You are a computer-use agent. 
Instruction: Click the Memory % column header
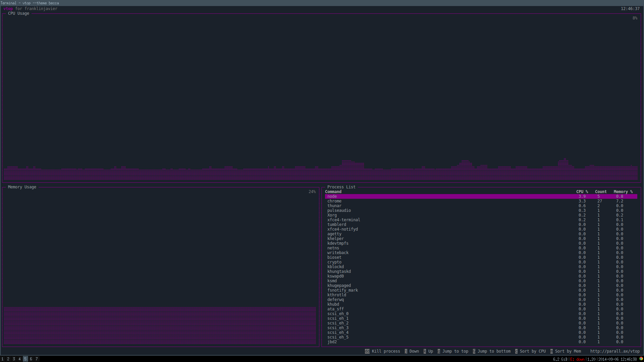tap(623, 192)
